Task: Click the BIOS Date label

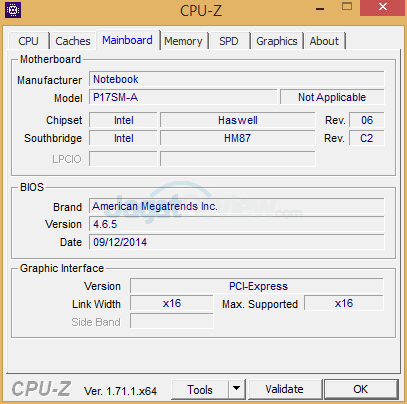Action: [x=71, y=242]
